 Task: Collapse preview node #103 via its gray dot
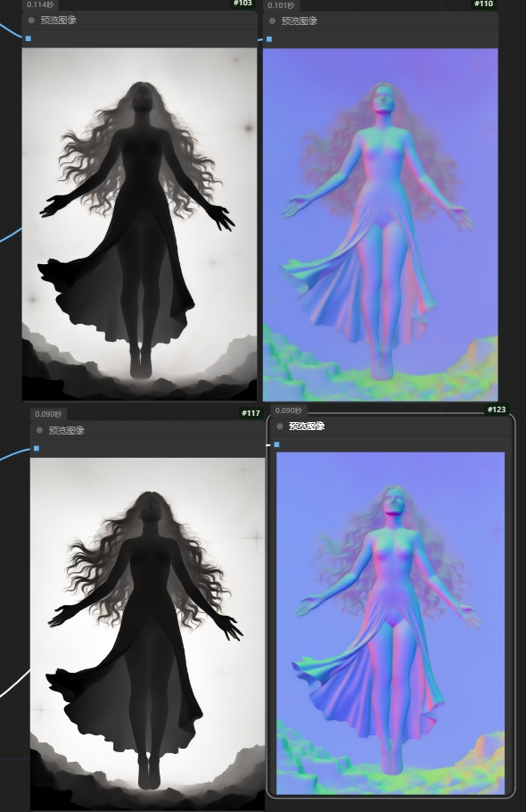click(31, 21)
